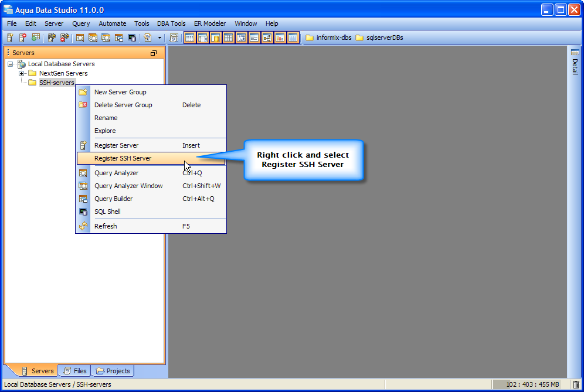
Task: Open the DBA Tools menu
Action: click(171, 23)
